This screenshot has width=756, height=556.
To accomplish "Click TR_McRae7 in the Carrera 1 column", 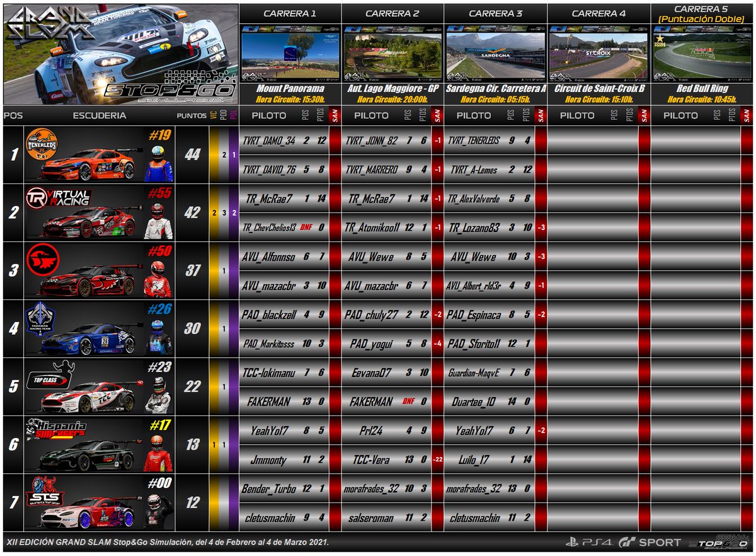I will coord(269,198).
